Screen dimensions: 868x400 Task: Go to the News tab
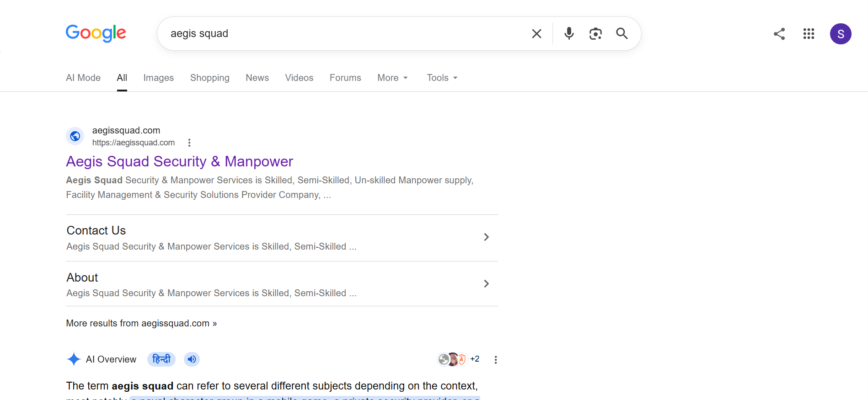coord(257,78)
